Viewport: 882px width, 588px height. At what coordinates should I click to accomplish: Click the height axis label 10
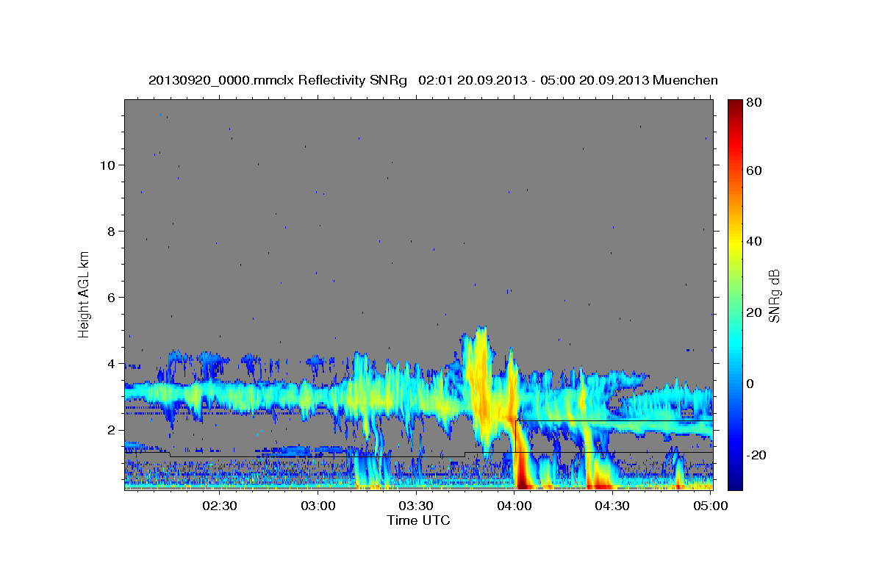click(x=107, y=165)
